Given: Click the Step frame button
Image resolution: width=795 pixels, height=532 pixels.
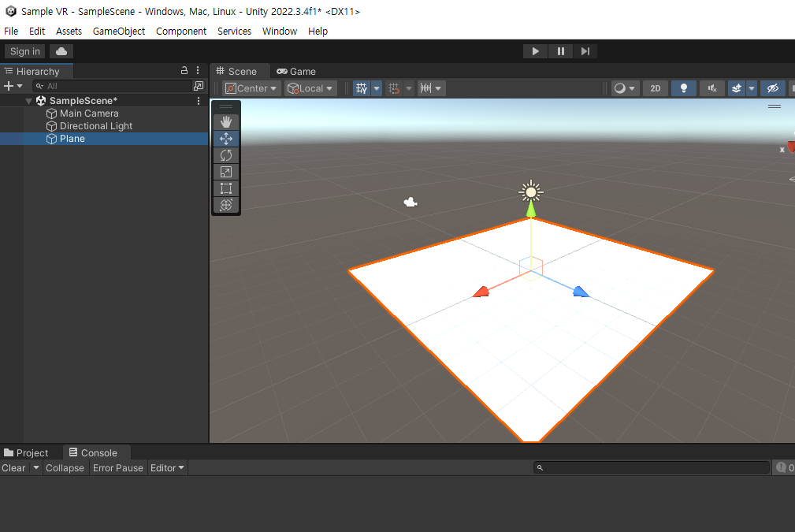Looking at the screenshot, I should [585, 51].
